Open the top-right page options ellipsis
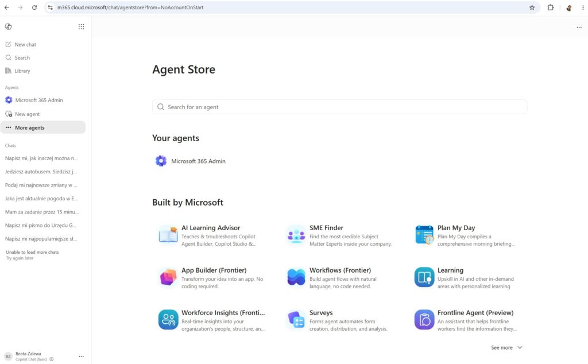 pyautogui.click(x=579, y=28)
